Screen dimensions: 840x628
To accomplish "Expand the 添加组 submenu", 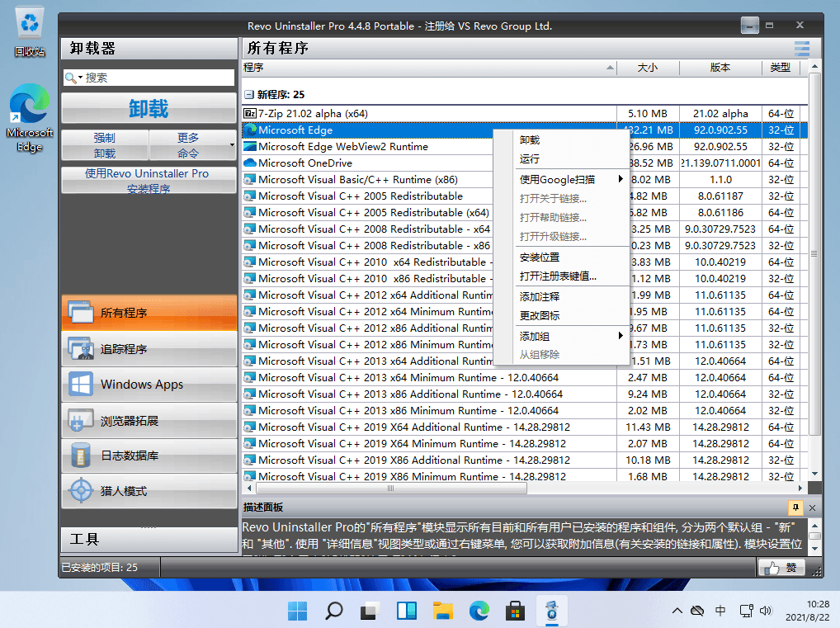I will 621,335.
